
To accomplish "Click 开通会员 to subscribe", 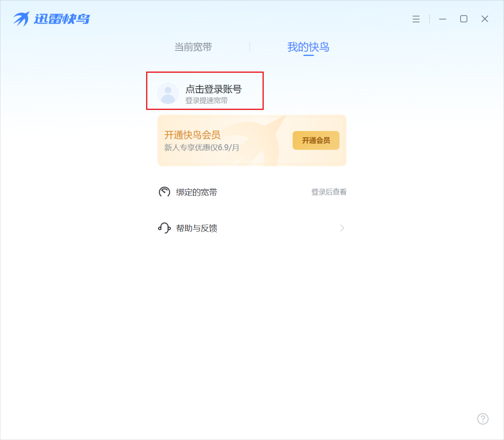I will pyautogui.click(x=316, y=140).
